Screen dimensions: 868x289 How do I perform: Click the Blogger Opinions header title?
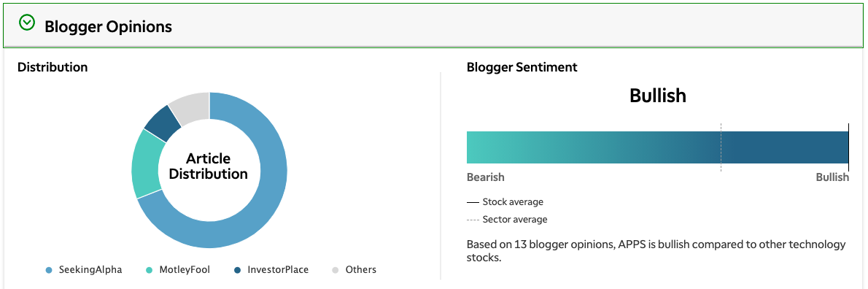tap(108, 26)
